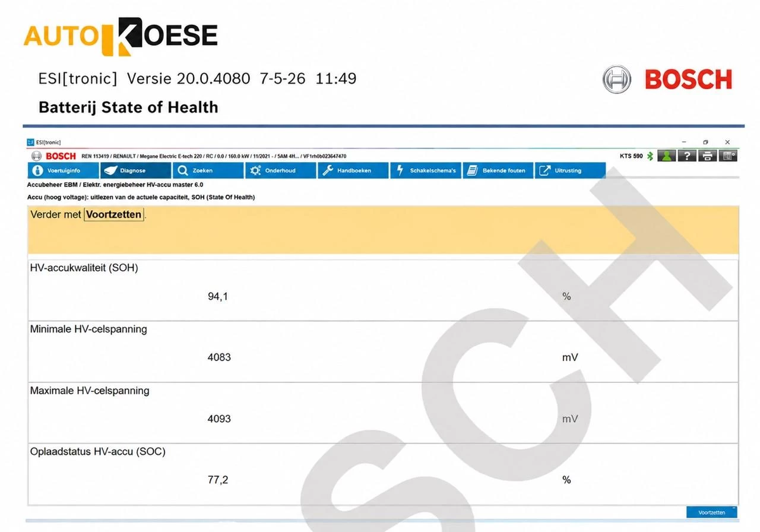Image resolution: width=760 pixels, height=532 pixels.
Task: Click the ESI[tronic] Versie 20.0.4080 line
Action: coord(198,78)
